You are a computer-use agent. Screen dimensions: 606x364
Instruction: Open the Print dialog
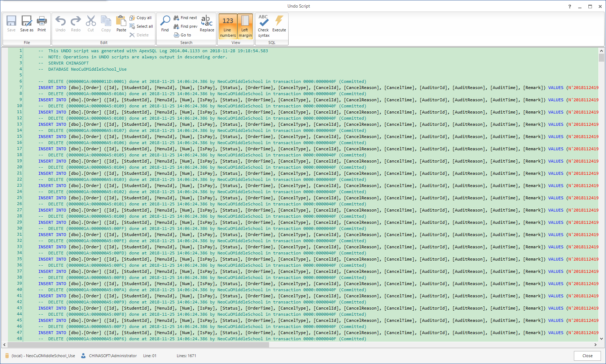point(41,24)
